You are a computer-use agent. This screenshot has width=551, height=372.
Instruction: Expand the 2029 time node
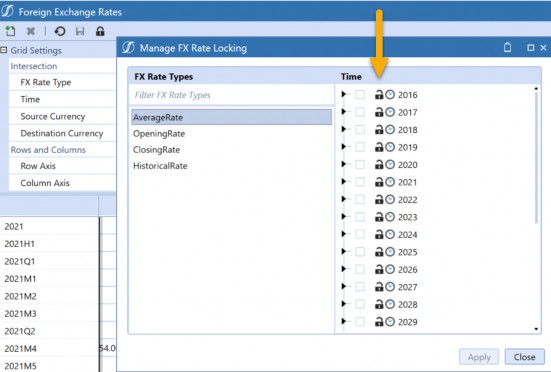pyautogui.click(x=344, y=321)
